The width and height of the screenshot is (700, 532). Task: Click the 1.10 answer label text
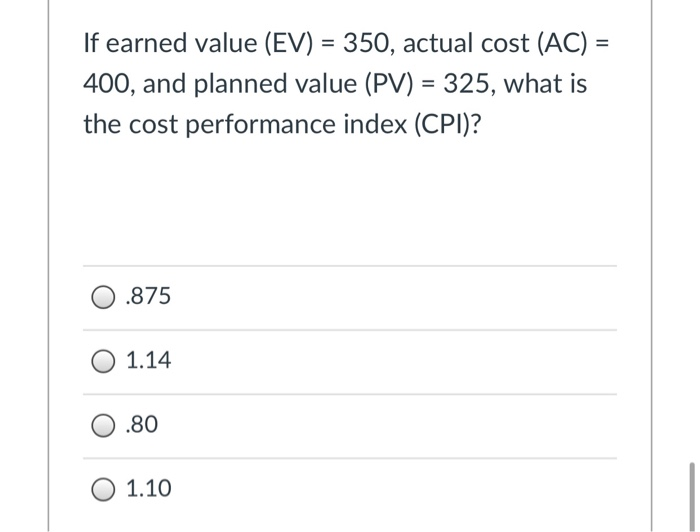(x=148, y=488)
